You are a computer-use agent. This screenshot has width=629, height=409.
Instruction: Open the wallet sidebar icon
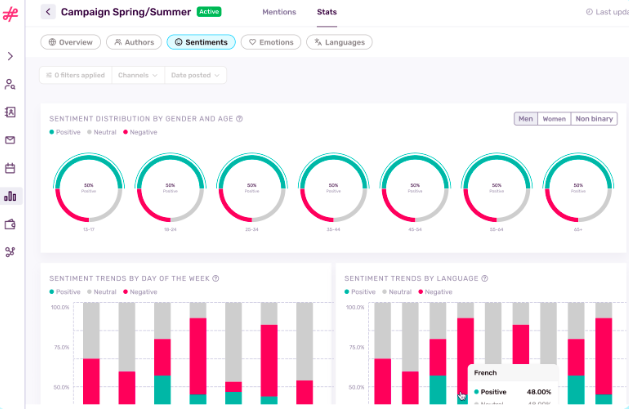click(x=10, y=224)
